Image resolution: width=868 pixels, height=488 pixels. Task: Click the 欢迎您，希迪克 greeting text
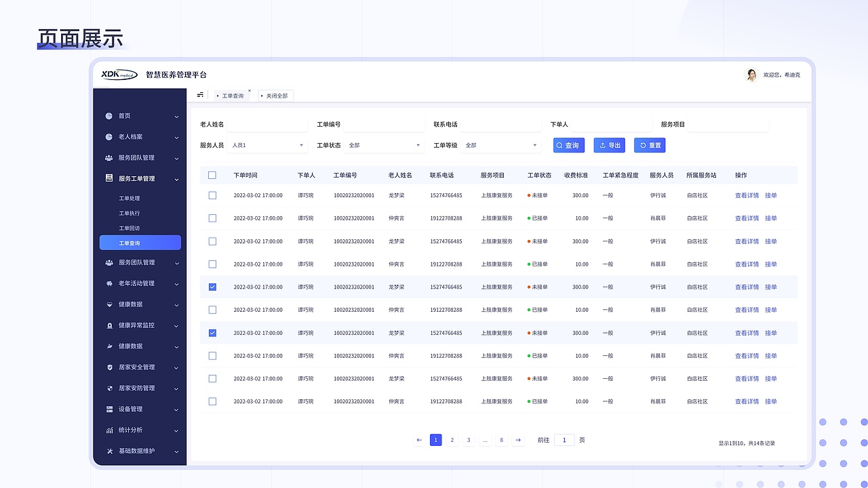[x=782, y=75]
